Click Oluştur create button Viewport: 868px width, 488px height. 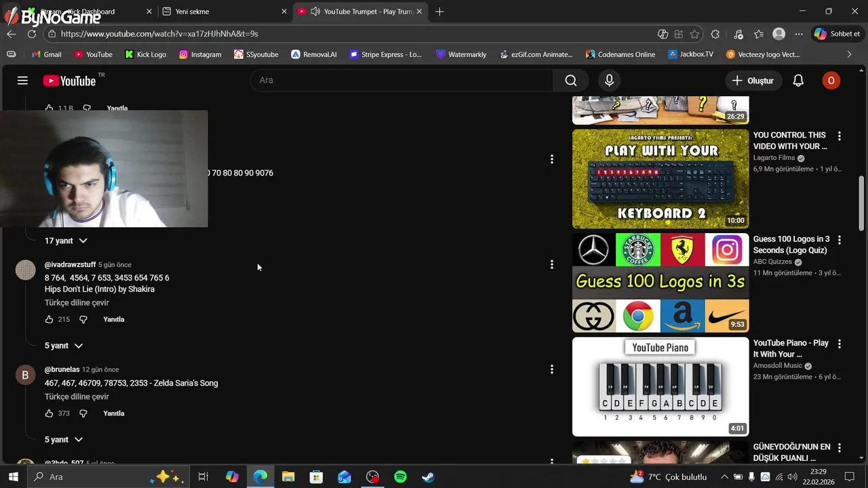click(x=753, y=81)
